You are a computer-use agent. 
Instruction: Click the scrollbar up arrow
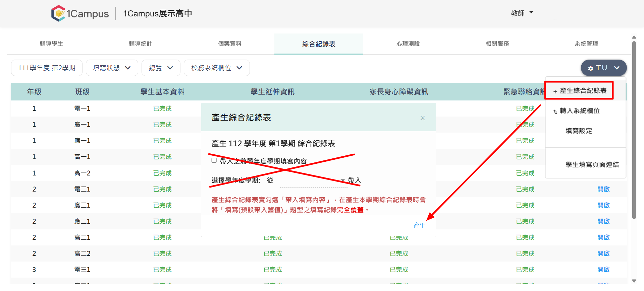click(634, 37)
